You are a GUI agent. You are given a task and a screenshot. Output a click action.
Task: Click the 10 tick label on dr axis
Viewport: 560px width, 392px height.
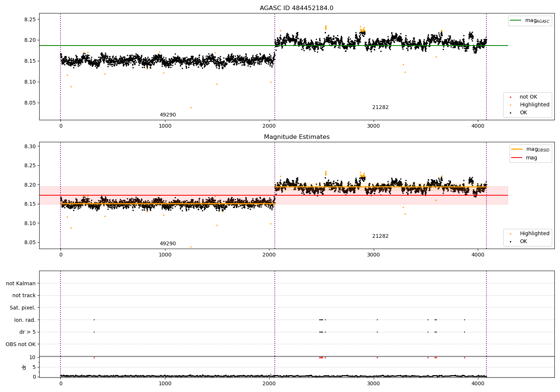32,358
